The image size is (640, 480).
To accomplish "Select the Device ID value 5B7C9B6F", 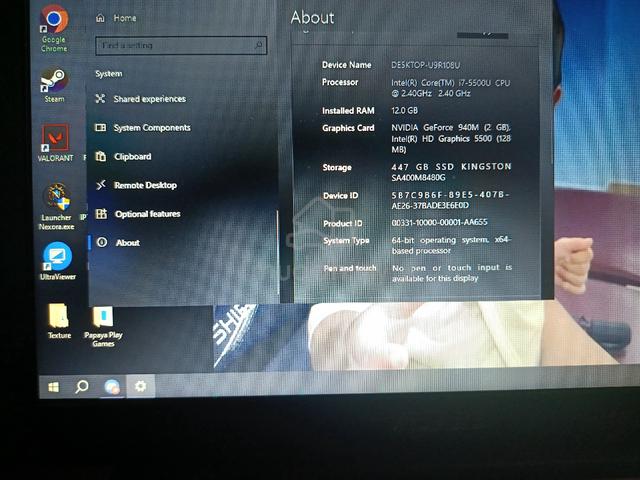I will click(451, 200).
